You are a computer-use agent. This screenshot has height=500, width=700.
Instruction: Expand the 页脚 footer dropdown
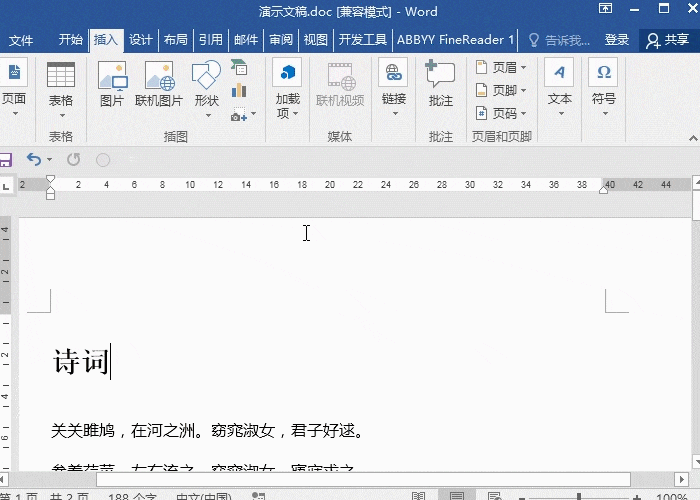(523, 91)
